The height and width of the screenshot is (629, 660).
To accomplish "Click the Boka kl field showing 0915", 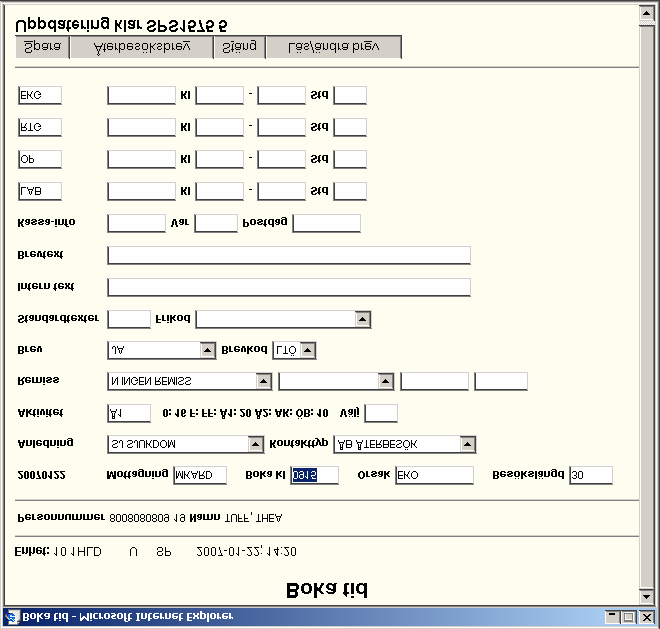I will point(314,475).
